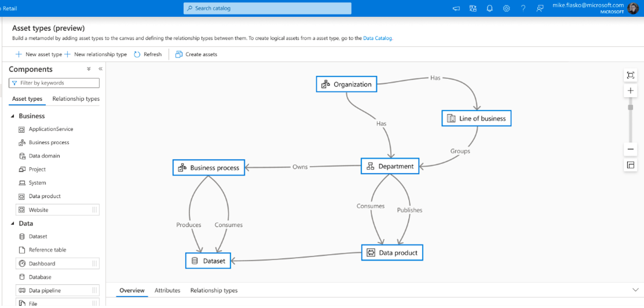Click the fit-to-screen icon on the canvas

click(630, 75)
